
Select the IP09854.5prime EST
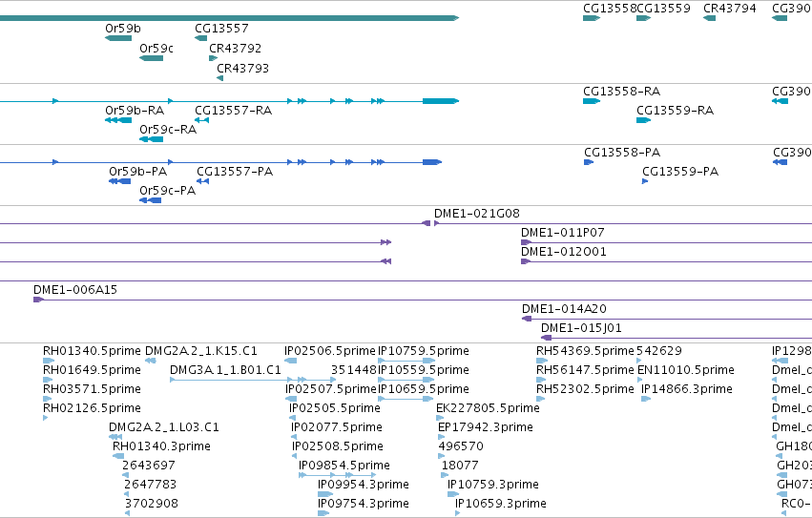tap(338, 475)
